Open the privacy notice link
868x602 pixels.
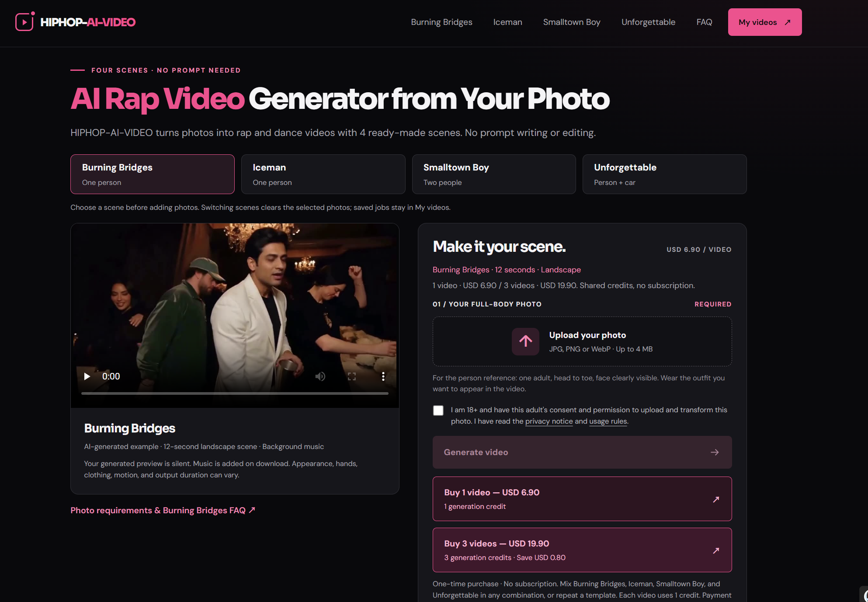549,421
